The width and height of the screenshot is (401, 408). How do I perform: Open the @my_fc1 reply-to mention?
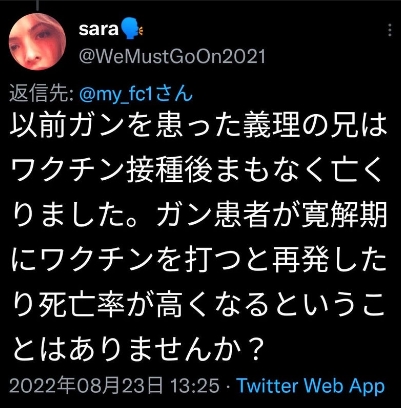116,94
